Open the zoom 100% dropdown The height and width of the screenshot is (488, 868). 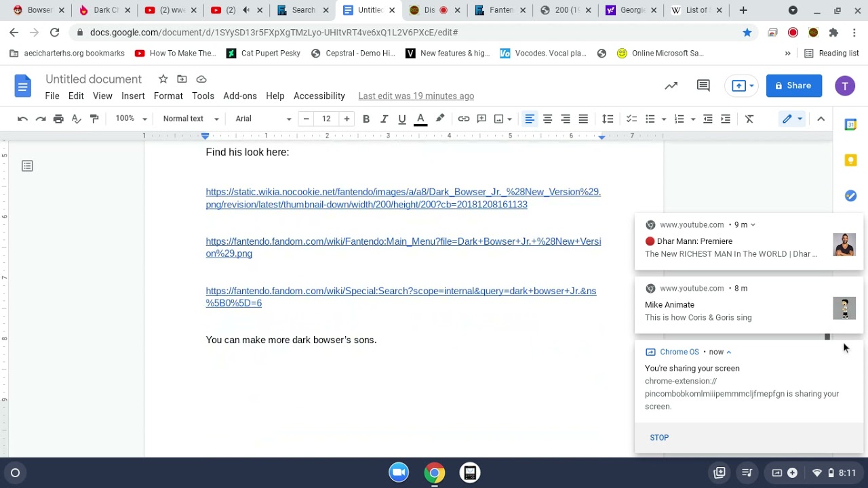pos(130,119)
